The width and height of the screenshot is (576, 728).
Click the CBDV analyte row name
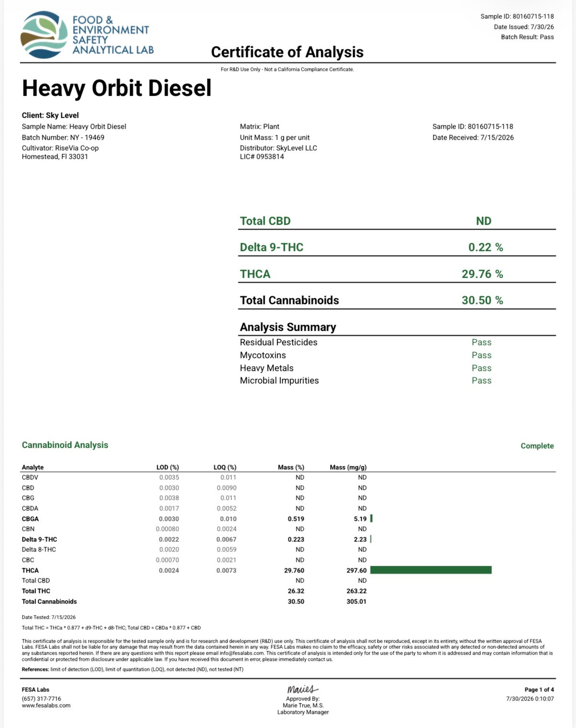(30, 477)
